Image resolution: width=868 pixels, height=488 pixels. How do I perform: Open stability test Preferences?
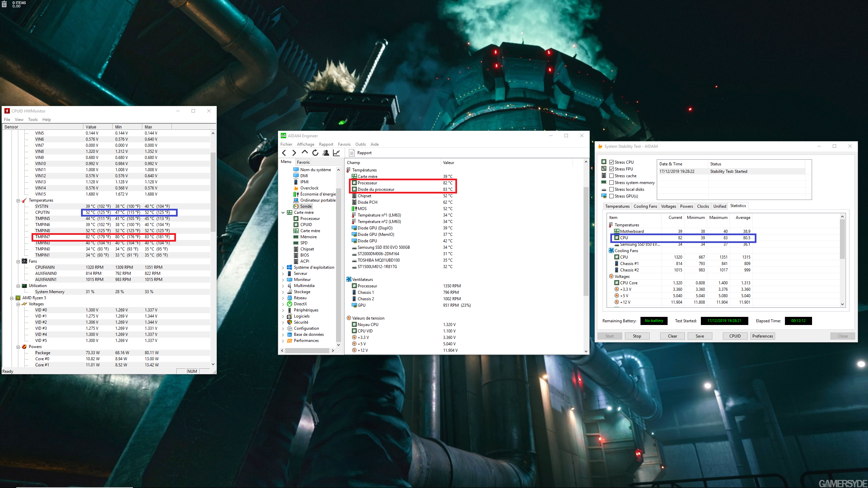click(x=763, y=336)
